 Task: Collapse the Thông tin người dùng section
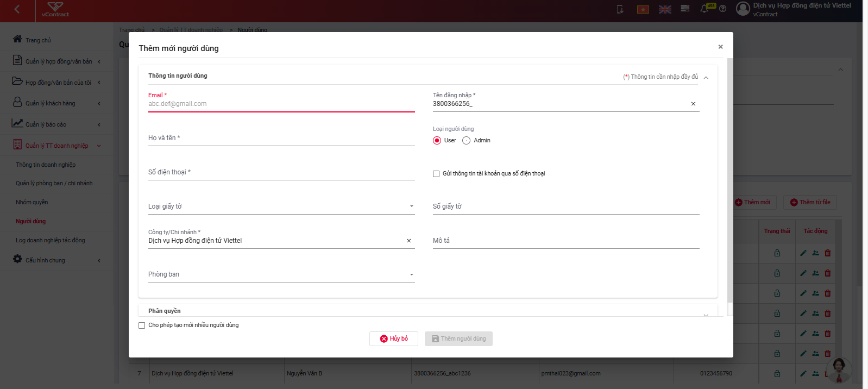(706, 77)
